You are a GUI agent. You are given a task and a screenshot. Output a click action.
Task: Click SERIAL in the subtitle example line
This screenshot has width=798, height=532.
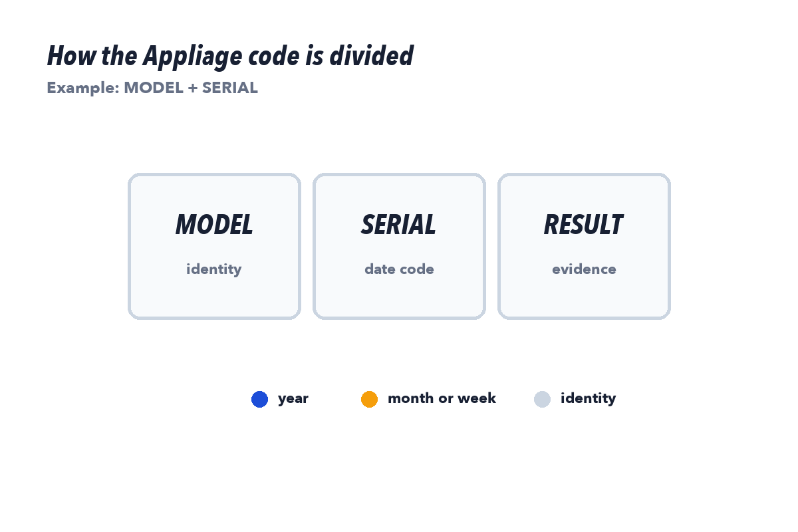pos(230,88)
